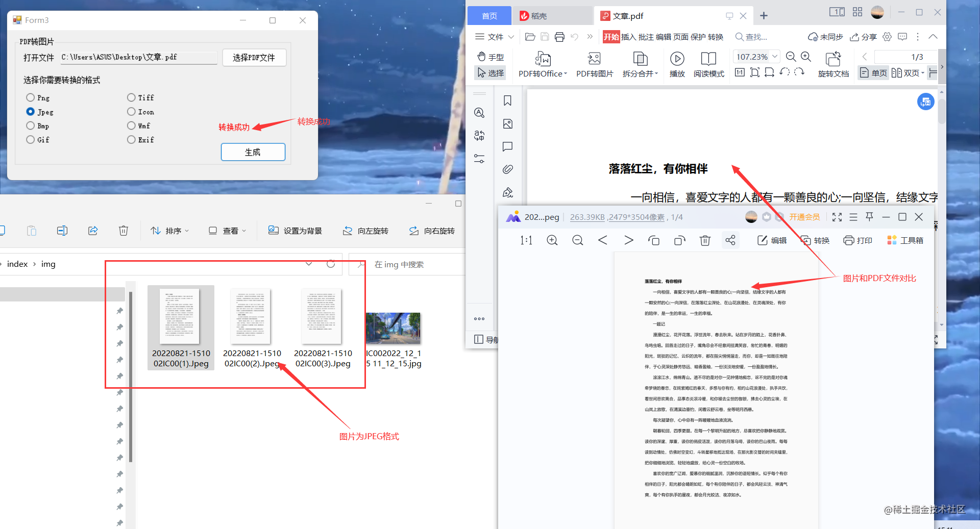The image size is (980, 529).
Task: Click the 生成 button in Form3
Action: click(253, 152)
